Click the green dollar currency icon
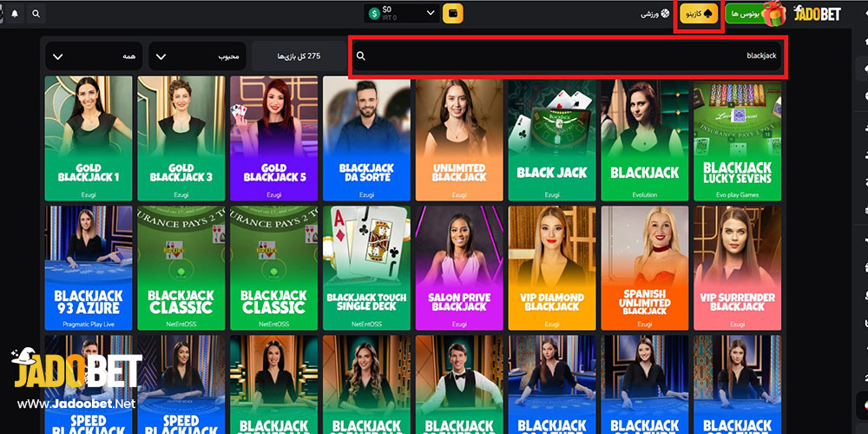This screenshot has width=868, height=434. (x=374, y=14)
